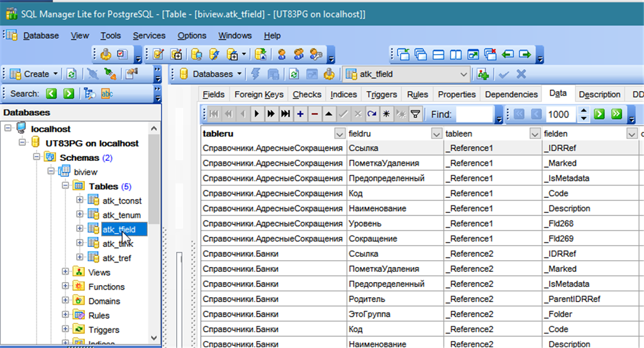Click the close all windows icon with red x
This screenshot has height=348, width=644.
coord(490,54)
